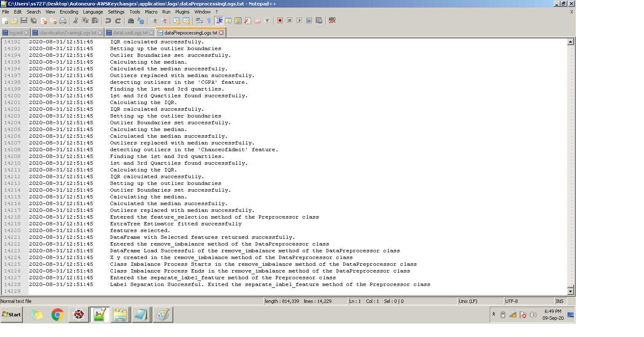The height and width of the screenshot is (337, 644).
Task: Click the Paste clipboard icon
Action: pyautogui.click(x=95, y=21)
